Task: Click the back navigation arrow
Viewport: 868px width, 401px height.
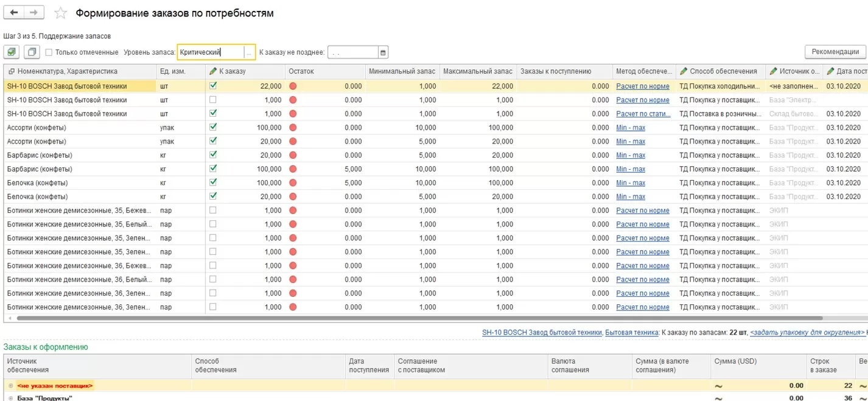Action: (14, 13)
